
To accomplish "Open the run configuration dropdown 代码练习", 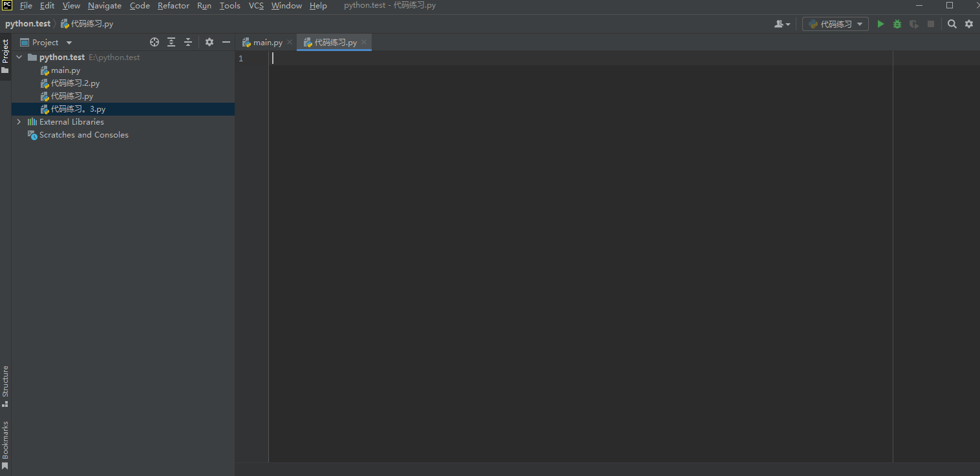I will [x=835, y=23].
